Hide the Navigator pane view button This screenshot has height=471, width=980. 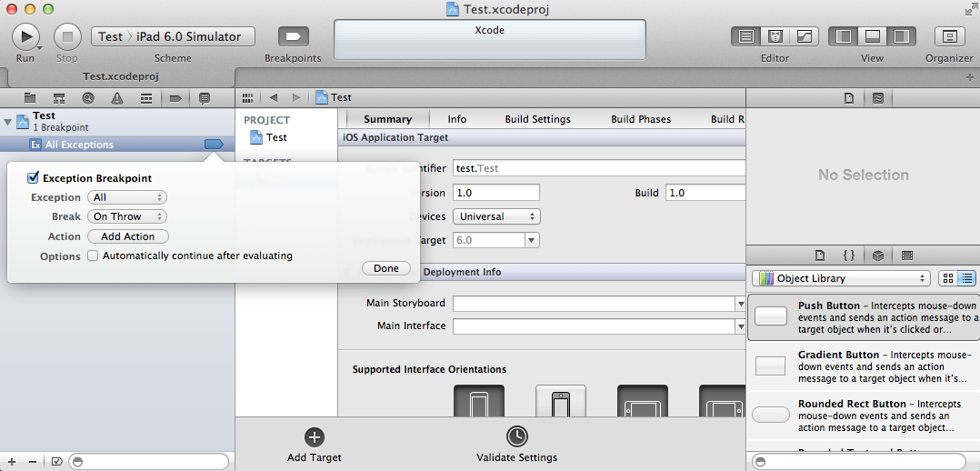click(844, 36)
